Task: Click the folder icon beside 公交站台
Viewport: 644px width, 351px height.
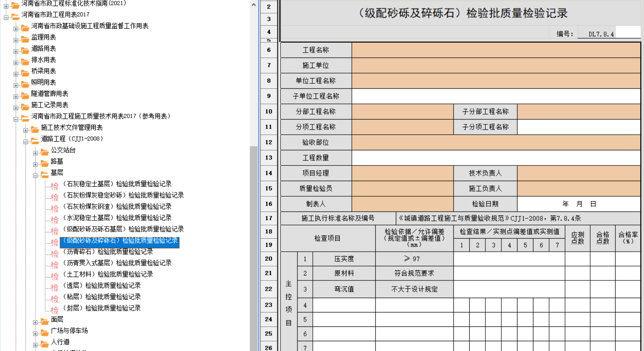Action: (x=45, y=151)
